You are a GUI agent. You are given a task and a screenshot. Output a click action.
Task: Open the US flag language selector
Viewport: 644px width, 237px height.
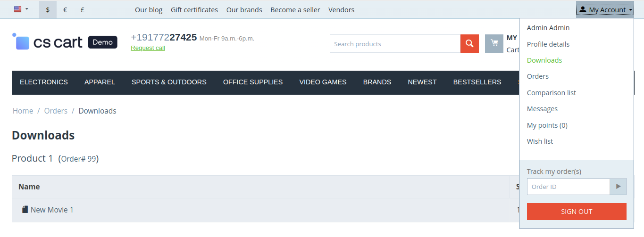pyautogui.click(x=21, y=9)
